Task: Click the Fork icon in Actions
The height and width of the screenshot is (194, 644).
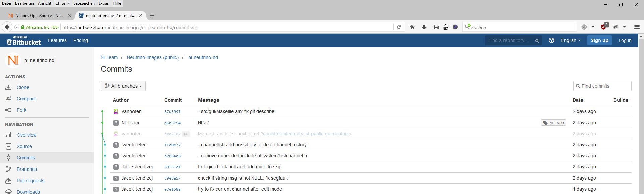Action: pos(8,110)
